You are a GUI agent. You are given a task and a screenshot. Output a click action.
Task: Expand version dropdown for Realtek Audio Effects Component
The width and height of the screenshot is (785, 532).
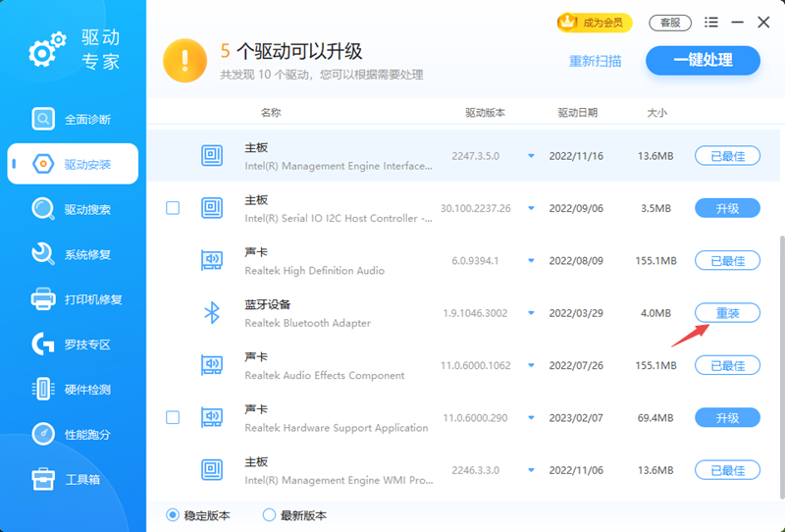(x=531, y=365)
